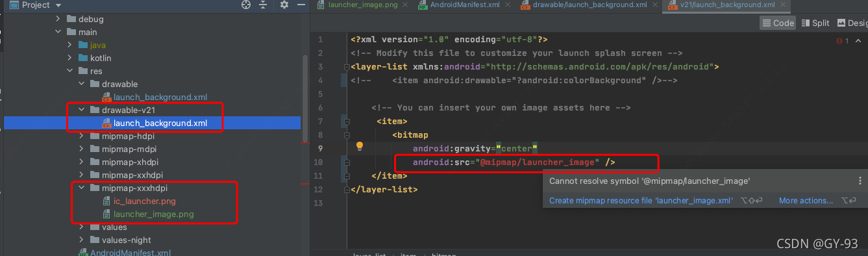This screenshot has height=256, width=868.
Task: Click the mipmap-xxxhdpi folder name
Action: pyautogui.click(x=134, y=188)
